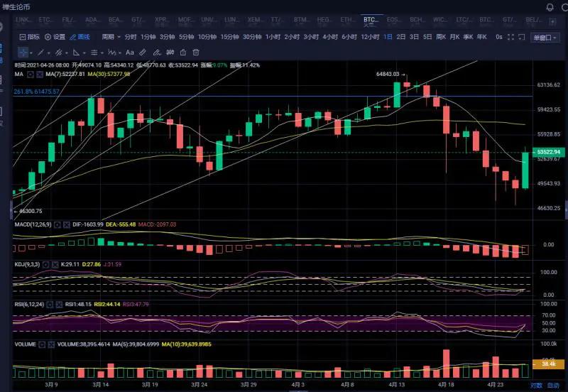Select the 1分钟 interval
The image size is (568, 392).
[148, 37]
